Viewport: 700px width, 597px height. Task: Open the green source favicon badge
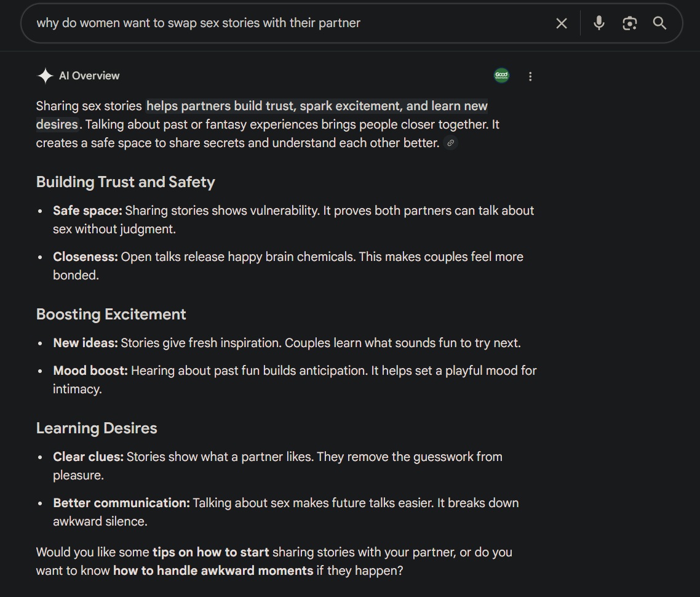pyautogui.click(x=501, y=76)
